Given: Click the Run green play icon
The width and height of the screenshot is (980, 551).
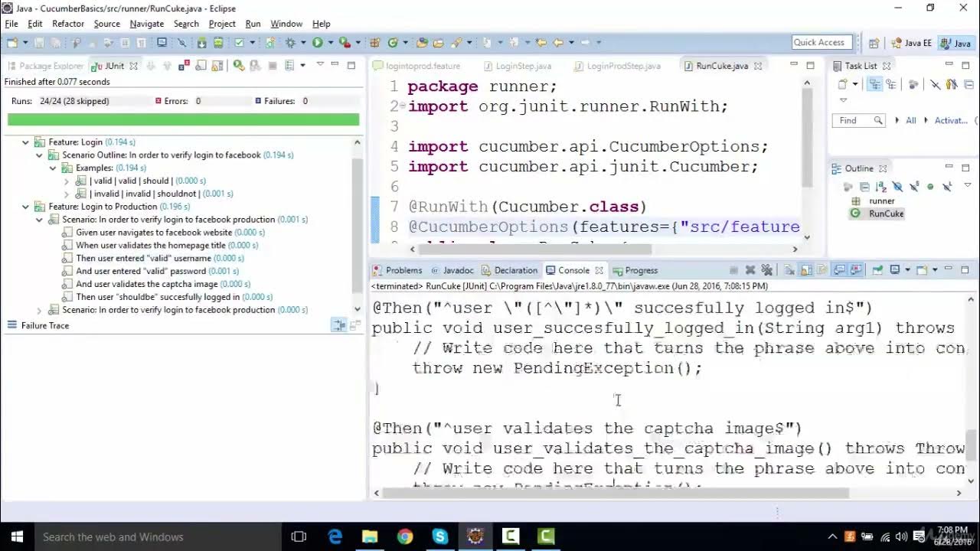Looking at the screenshot, I should tap(317, 42).
